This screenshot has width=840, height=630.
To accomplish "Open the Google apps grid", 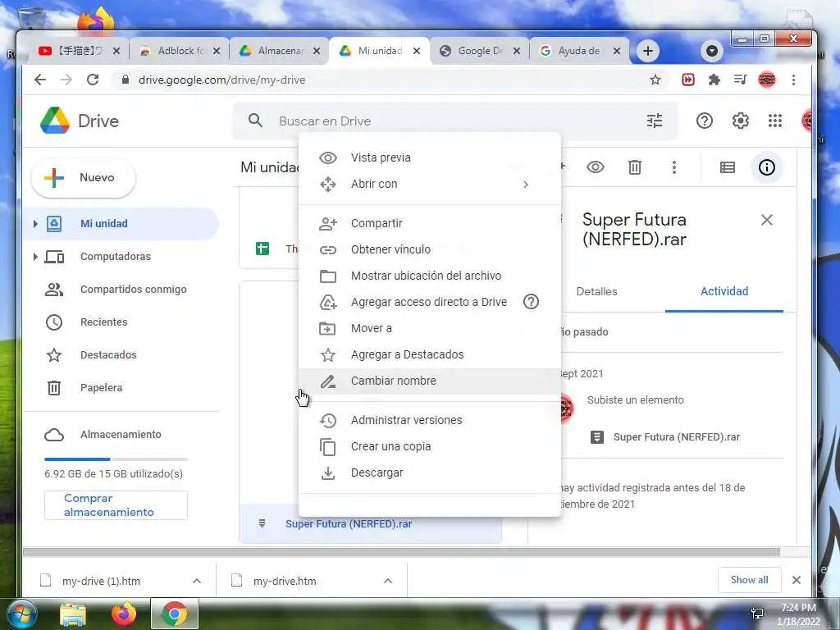I will tap(774, 121).
